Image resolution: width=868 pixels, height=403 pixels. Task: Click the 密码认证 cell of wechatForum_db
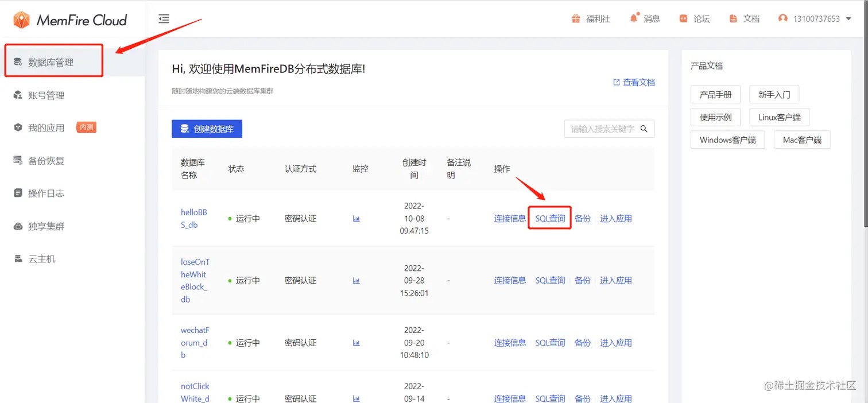click(301, 343)
